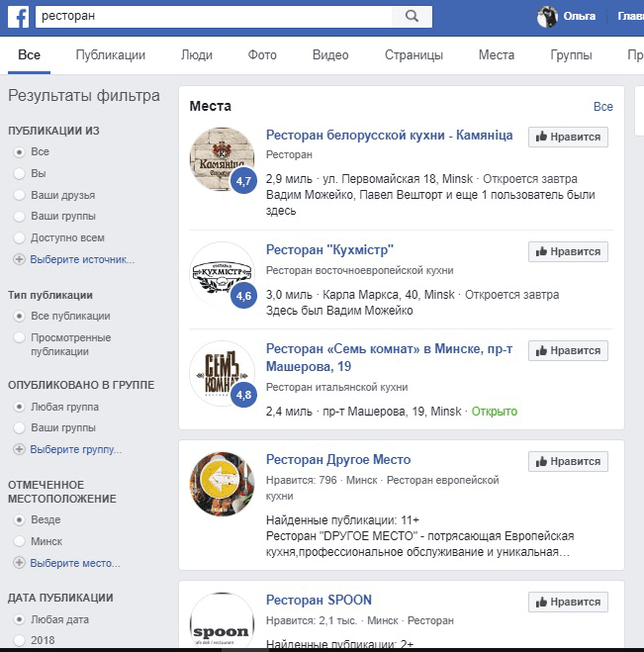
Task: Open the Выберите источник selector
Action: click(x=82, y=259)
